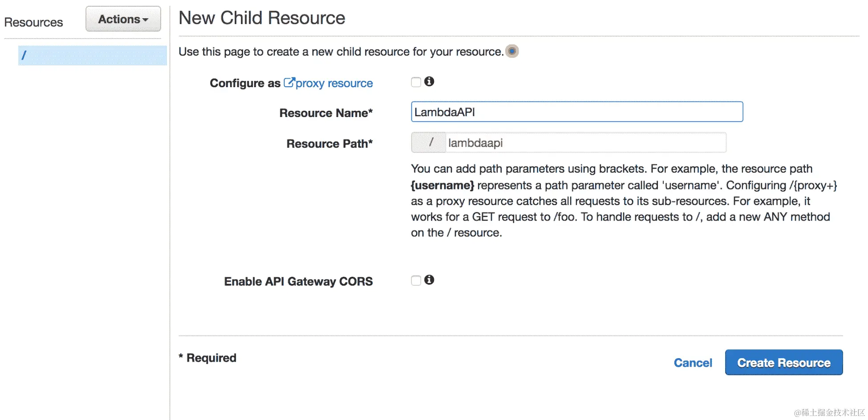The image size is (868, 420).
Task: Click the 'Resource Path*' field label
Action: pos(329,144)
